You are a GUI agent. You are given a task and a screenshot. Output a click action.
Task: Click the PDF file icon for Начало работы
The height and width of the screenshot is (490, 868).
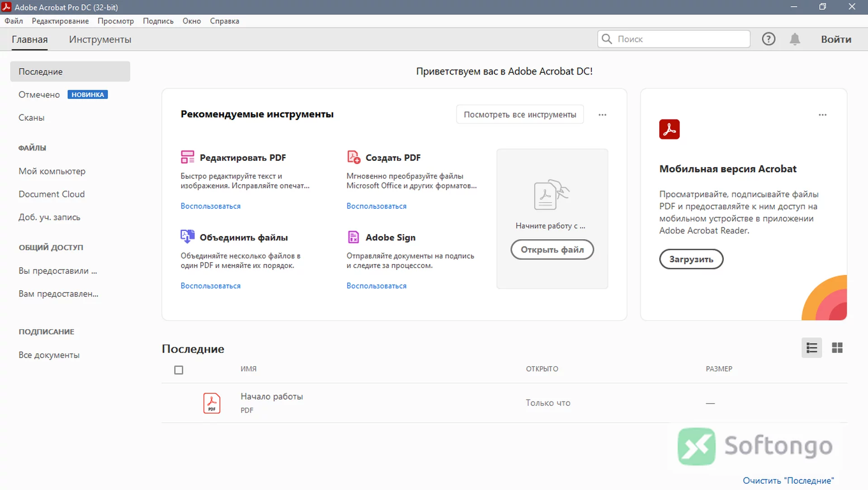(212, 403)
